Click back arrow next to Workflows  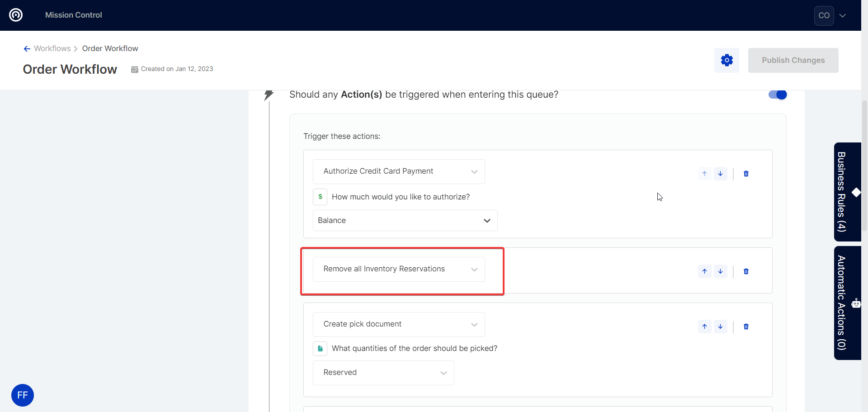pos(27,49)
